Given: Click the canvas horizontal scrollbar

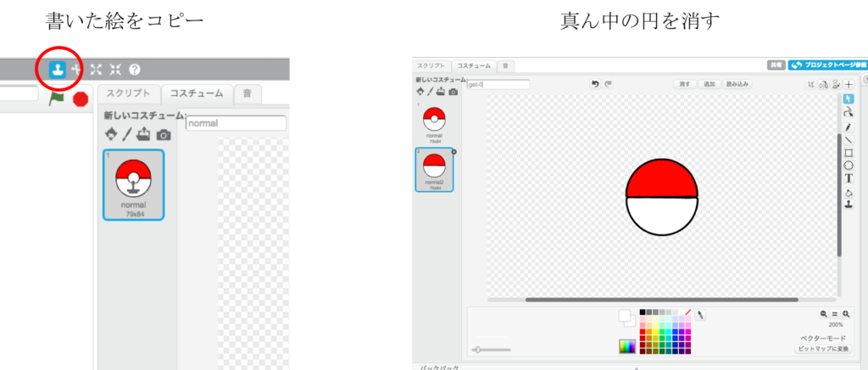Looking at the screenshot, I should click(661, 300).
